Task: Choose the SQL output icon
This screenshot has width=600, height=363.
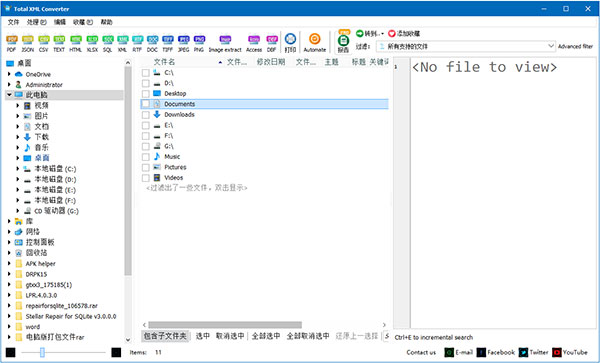Action: (108, 43)
